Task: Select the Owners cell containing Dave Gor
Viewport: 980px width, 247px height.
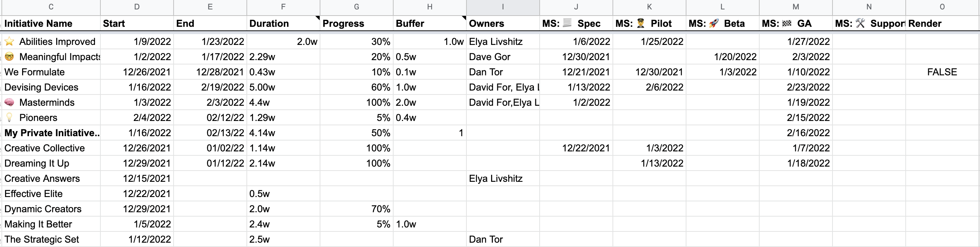Action: point(503,56)
